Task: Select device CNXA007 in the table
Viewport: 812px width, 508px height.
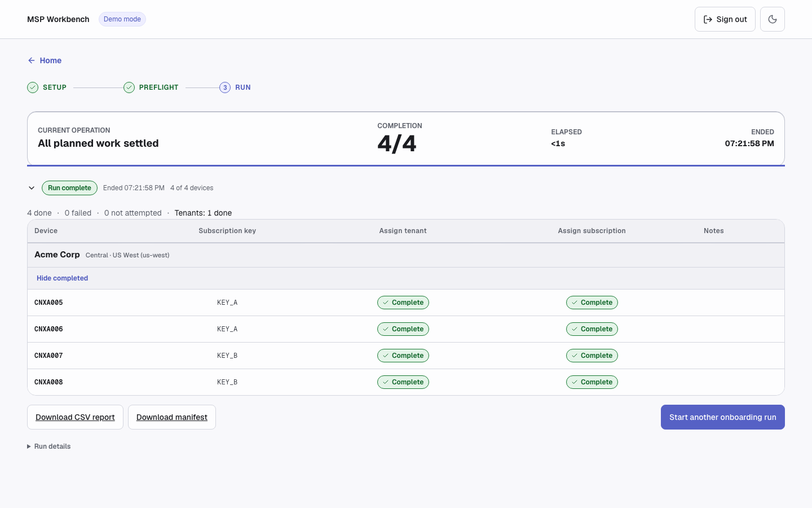Action: (x=48, y=356)
